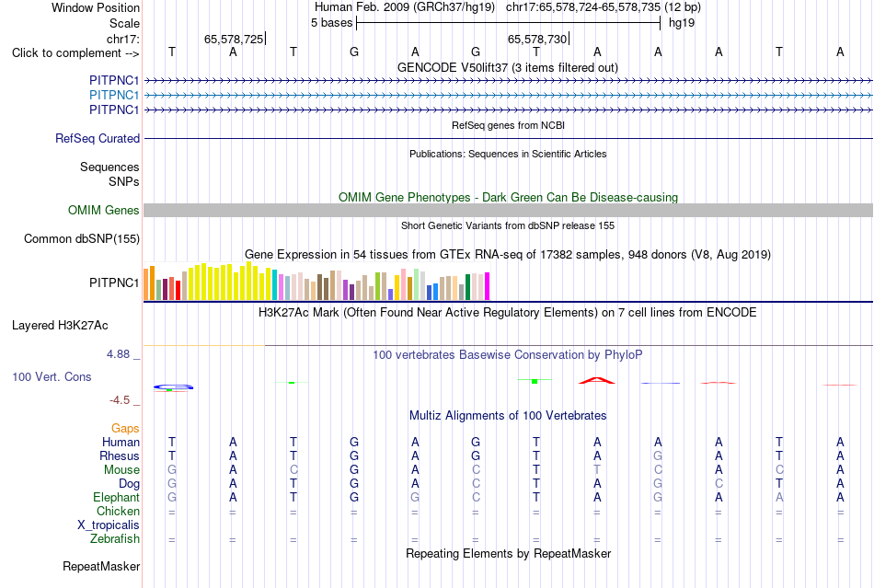Click the chr17: ruler label
874x588 pixels.
(x=123, y=39)
